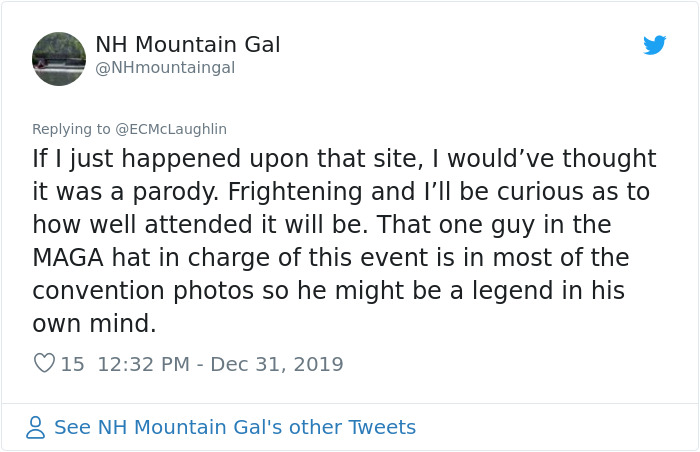This screenshot has height=452, width=700.
Task: Click the 12:32 PM - Dec 31, 2019 timestamp
Action: click(220, 364)
